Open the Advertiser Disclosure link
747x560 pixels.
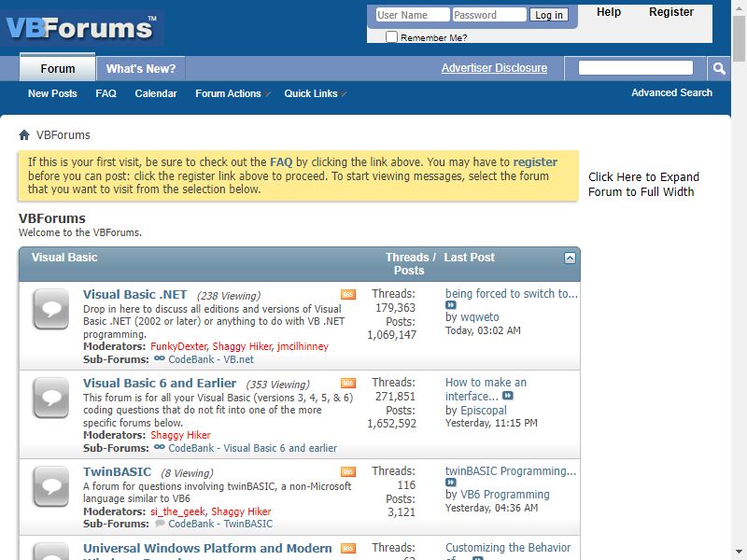[494, 68]
